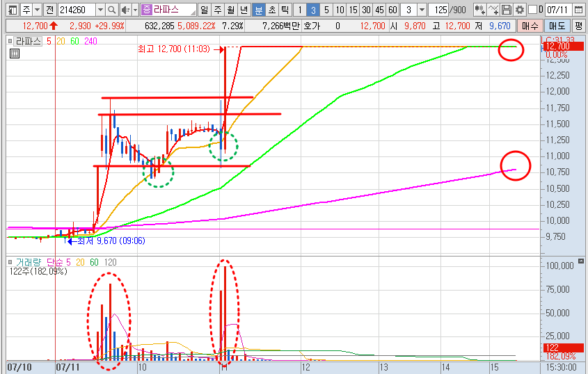Click the 라파스 stock name box
The image size is (588, 374).
click(x=168, y=10)
